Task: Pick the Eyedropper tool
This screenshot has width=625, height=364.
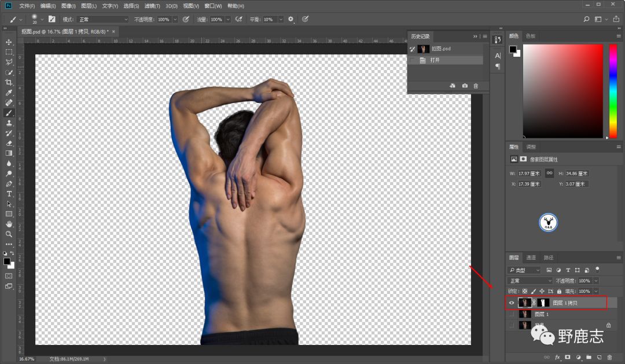Action: click(9, 93)
